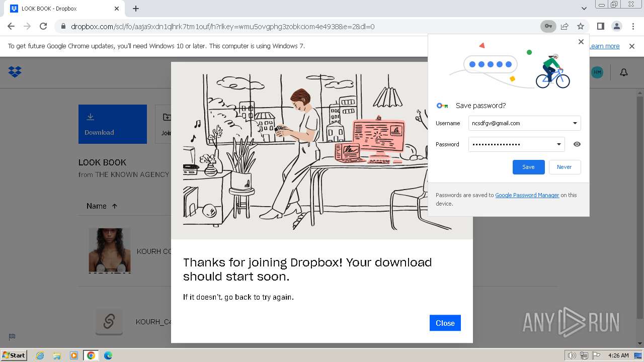644x362 pixels.
Task: Click the flag icon at page bottom-left
Action: pyautogui.click(x=12, y=337)
